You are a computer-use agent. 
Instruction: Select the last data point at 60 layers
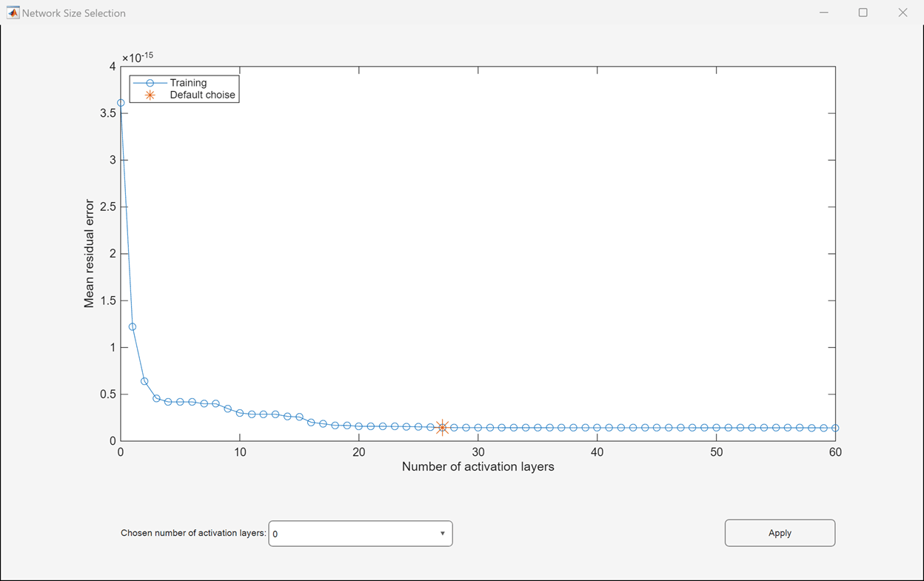click(835, 428)
